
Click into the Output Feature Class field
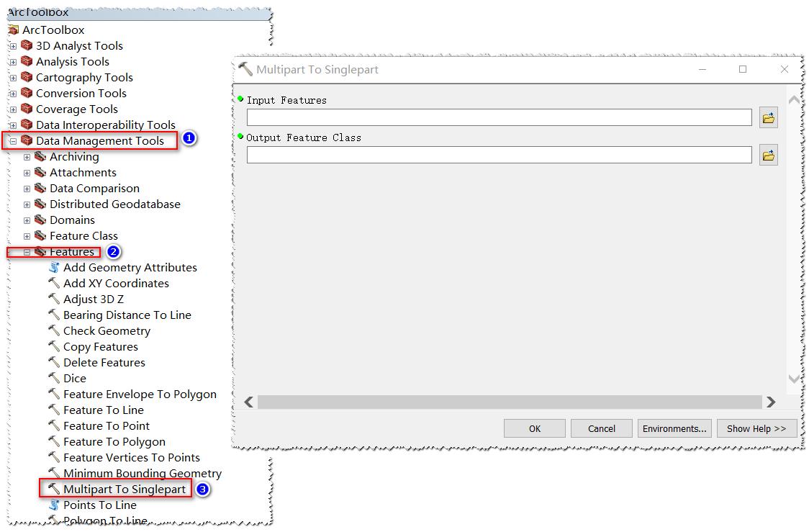coord(499,155)
